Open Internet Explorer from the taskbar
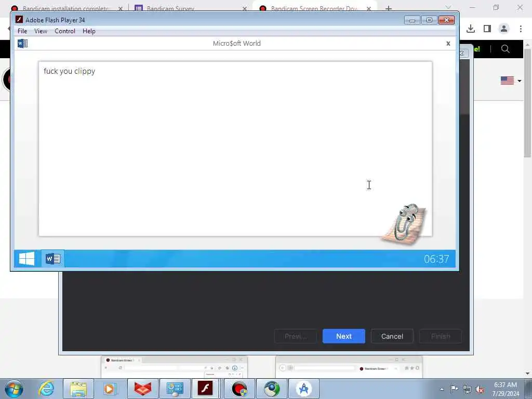532x399 pixels. (x=46, y=389)
